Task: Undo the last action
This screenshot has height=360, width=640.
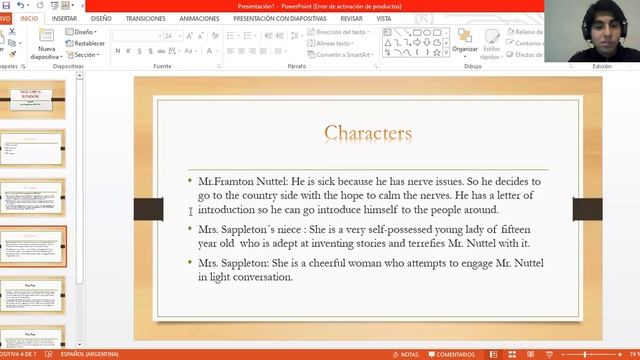Action: [20, 6]
